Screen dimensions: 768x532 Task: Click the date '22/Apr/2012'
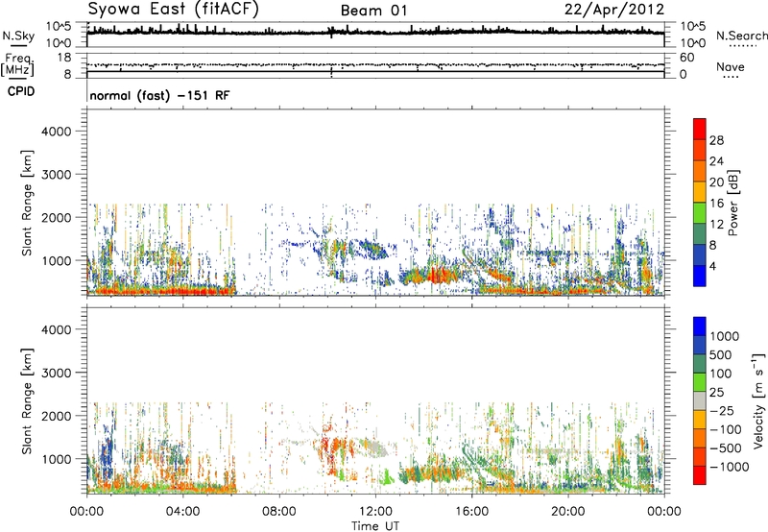614,10
